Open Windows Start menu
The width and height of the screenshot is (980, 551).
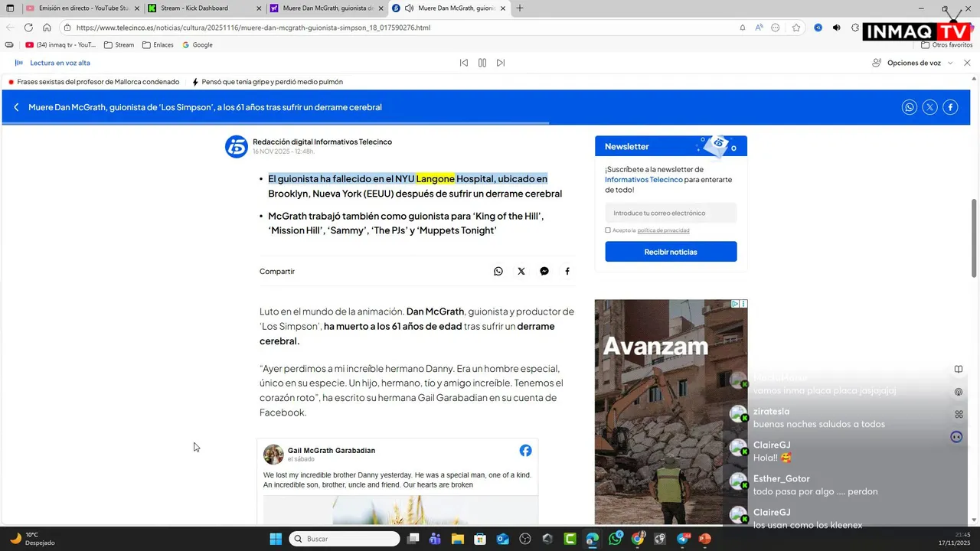click(x=276, y=539)
